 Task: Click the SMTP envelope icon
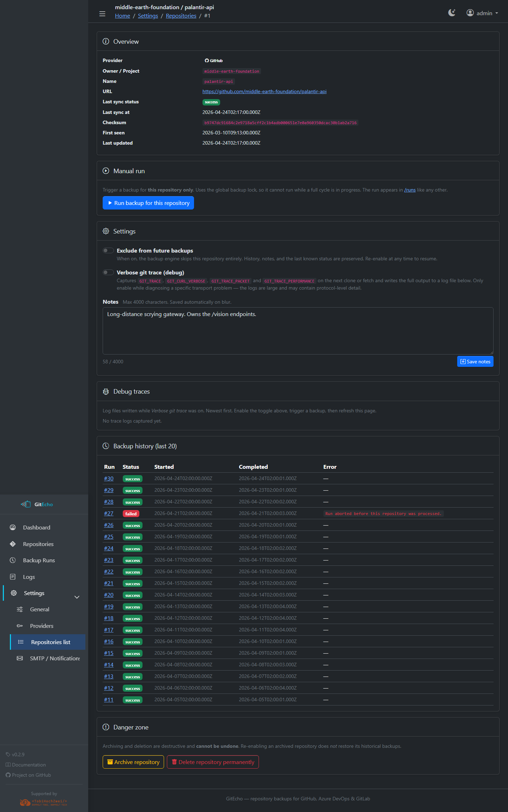pyautogui.click(x=20, y=658)
